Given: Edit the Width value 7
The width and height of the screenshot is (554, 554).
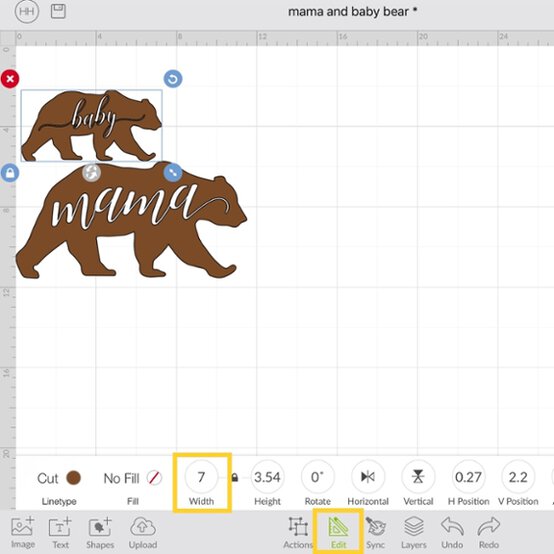Looking at the screenshot, I should click(201, 477).
